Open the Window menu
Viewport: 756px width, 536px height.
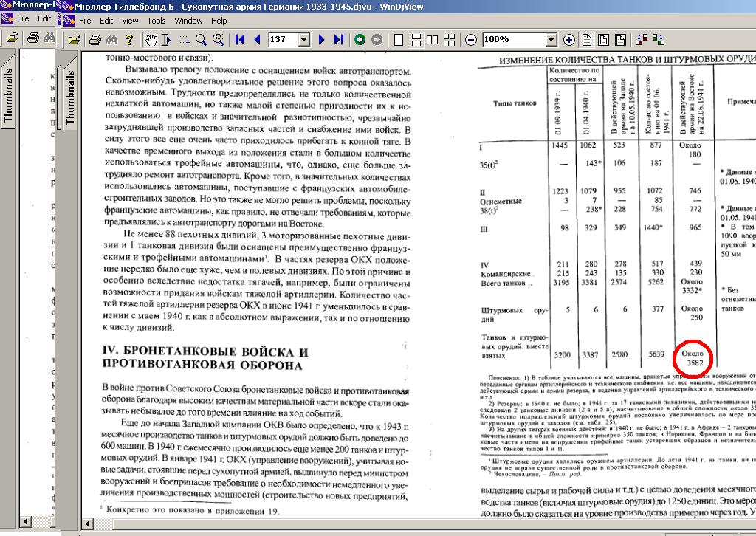[x=189, y=21]
